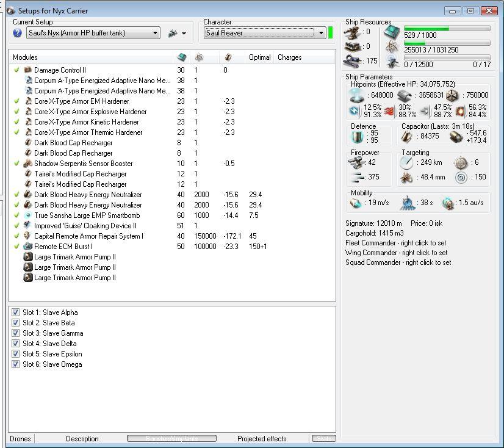Click the launcher hardpoints icon in Ship Resources

click(352, 46)
